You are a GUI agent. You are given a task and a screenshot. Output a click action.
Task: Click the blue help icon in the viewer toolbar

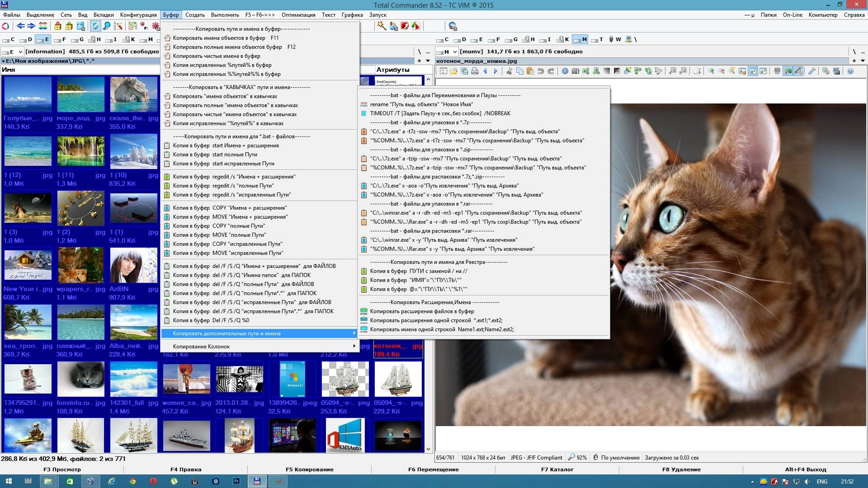[x=850, y=71]
